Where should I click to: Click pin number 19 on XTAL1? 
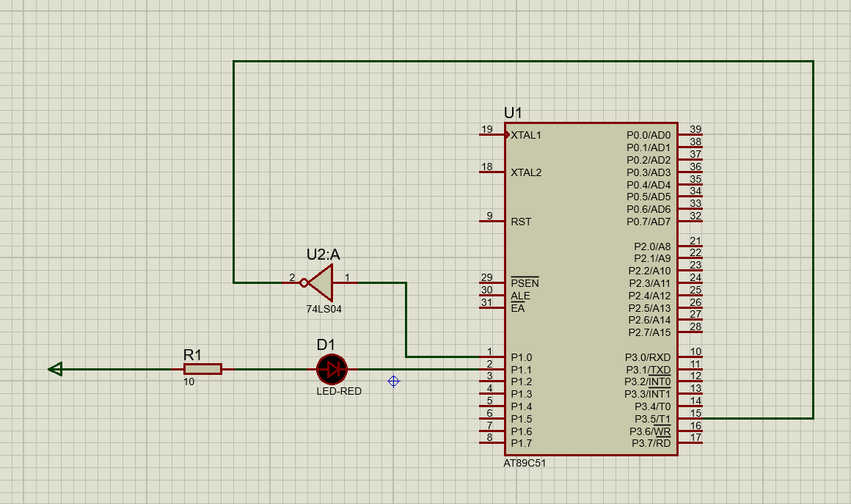tap(487, 130)
